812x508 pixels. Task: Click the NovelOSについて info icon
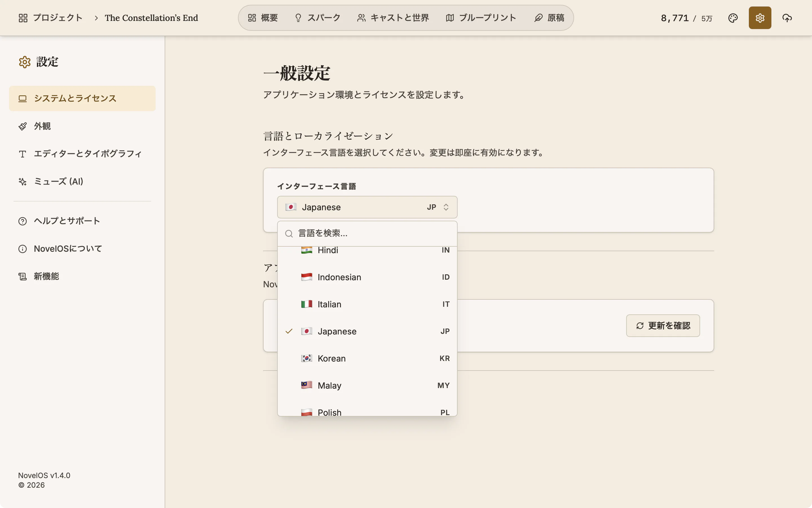pos(23,249)
